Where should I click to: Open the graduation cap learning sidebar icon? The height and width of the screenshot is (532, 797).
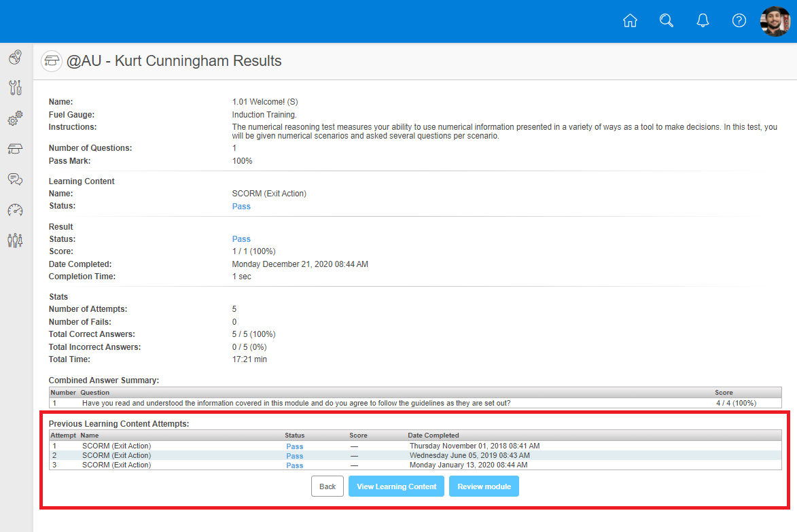click(x=16, y=149)
